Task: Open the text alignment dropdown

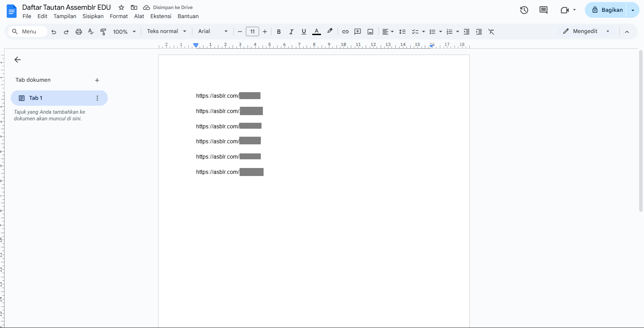Action: point(388,32)
